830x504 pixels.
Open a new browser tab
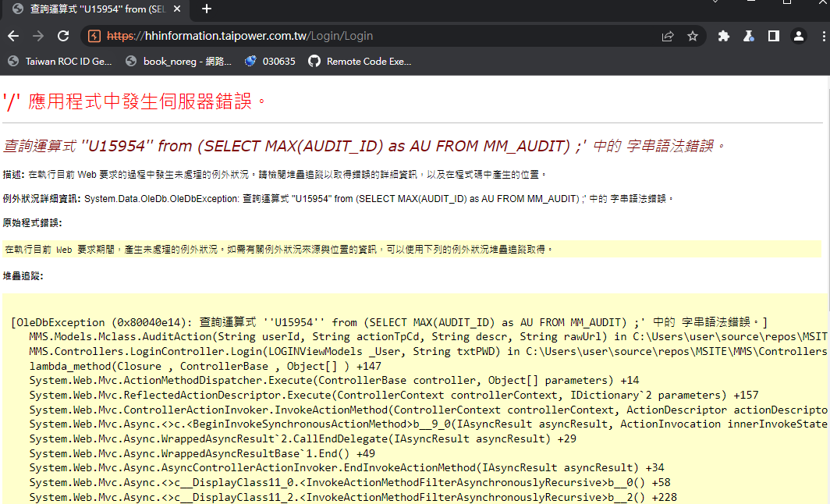[x=207, y=9]
